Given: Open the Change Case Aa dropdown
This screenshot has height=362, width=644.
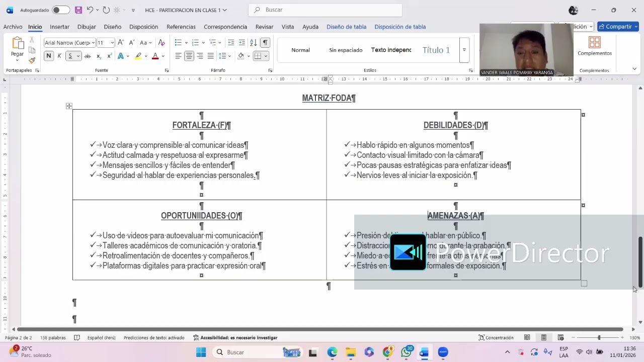Looking at the screenshot, I should [145, 43].
